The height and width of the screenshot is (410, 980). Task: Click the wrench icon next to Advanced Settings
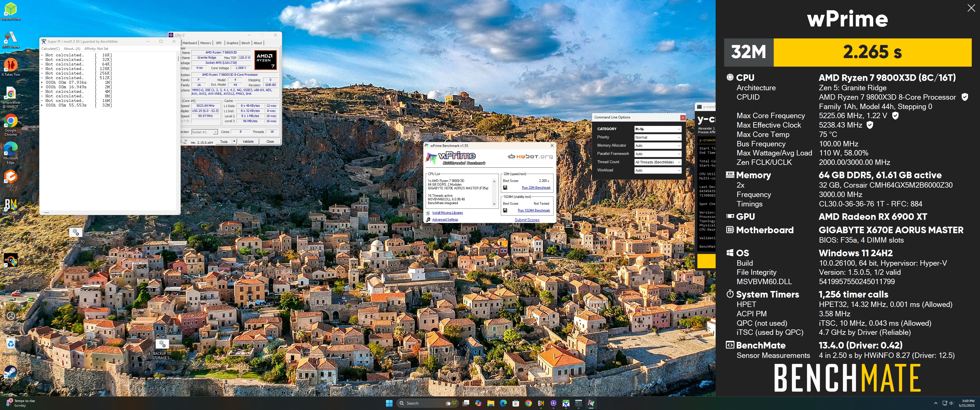pyautogui.click(x=428, y=220)
